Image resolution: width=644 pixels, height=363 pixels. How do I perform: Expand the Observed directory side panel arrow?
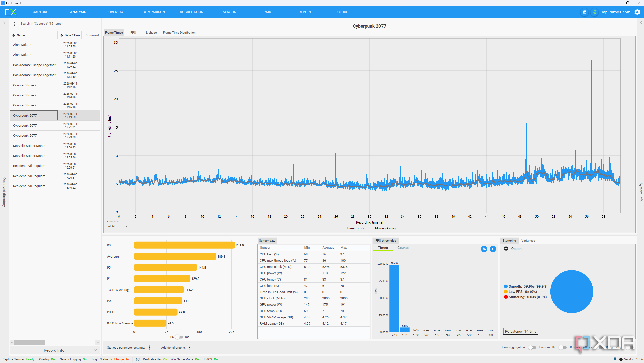tap(4, 23)
